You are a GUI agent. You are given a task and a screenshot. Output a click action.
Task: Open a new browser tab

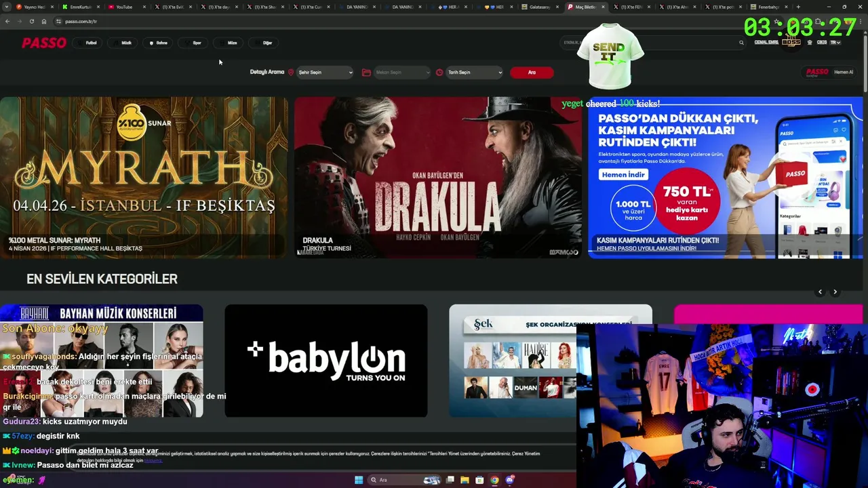coord(799,7)
